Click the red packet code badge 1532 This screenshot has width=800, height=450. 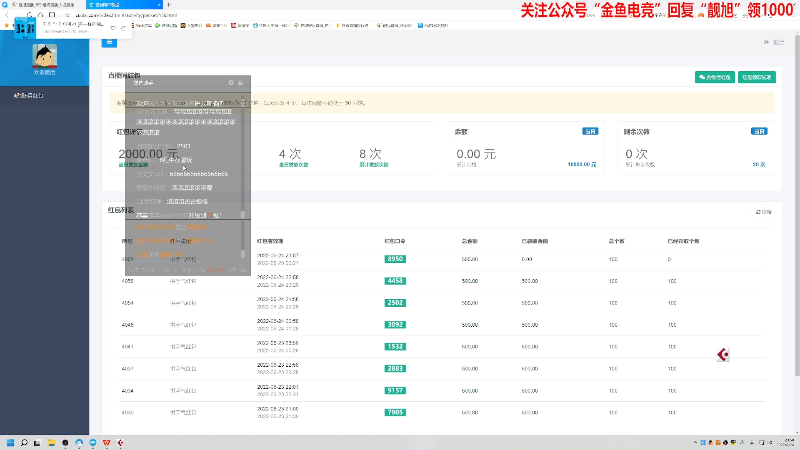pos(395,347)
